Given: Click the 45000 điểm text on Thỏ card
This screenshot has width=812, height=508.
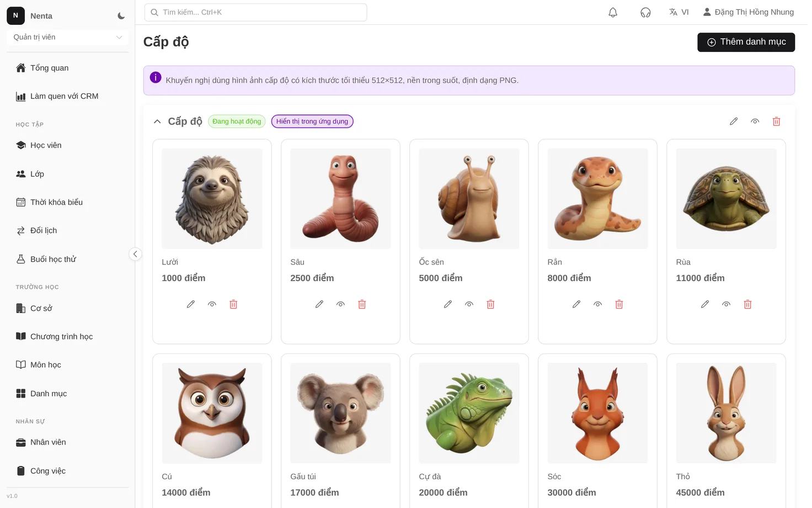Looking at the screenshot, I should point(700,493).
